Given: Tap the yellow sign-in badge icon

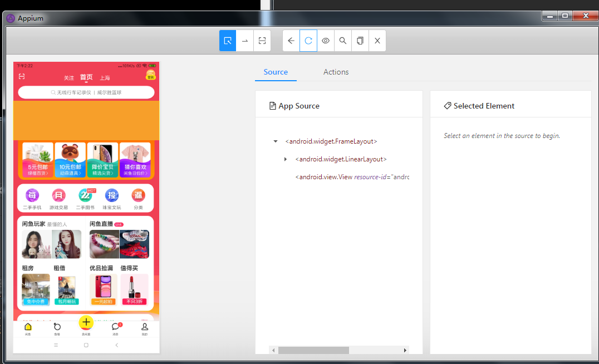Looking at the screenshot, I should [150, 75].
